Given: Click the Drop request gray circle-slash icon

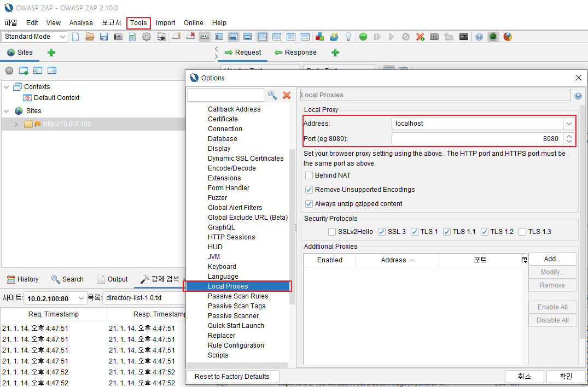Looking at the screenshot, I should (406, 37).
